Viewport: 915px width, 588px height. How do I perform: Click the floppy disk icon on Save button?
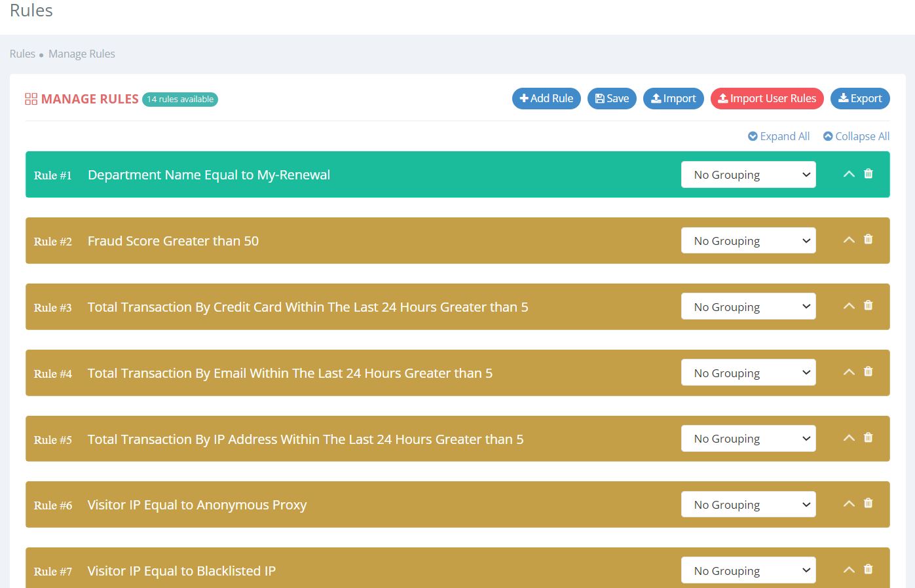tap(600, 98)
